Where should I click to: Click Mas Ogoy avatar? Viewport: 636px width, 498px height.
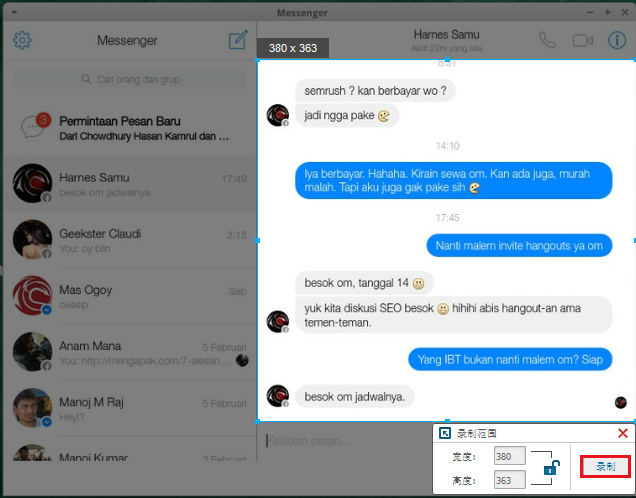pos(32,296)
